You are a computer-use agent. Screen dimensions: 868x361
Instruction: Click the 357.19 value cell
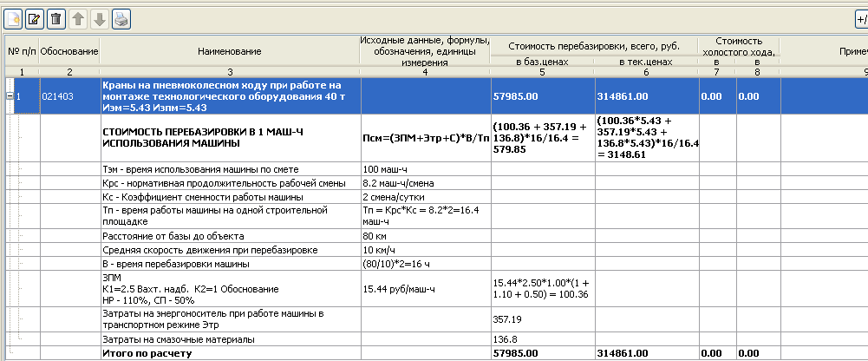(543, 319)
